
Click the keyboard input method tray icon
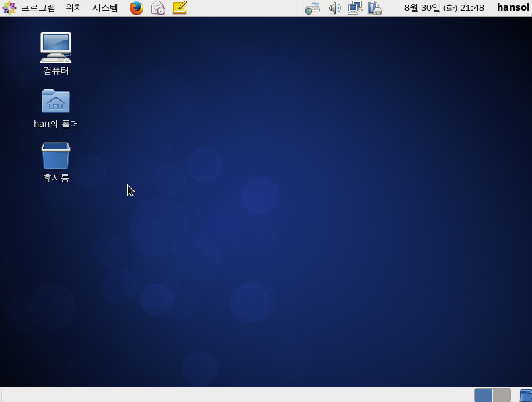[312, 8]
